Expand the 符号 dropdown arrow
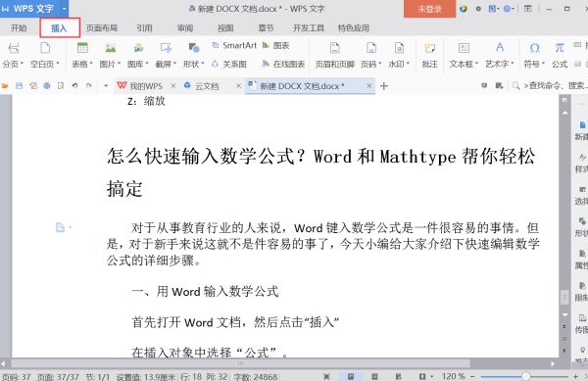588x381 pixels. click(543, 64)
